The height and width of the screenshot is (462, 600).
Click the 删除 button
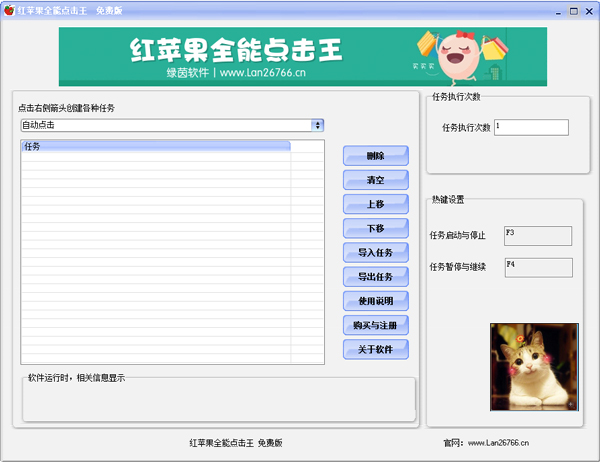pos(376,156)
